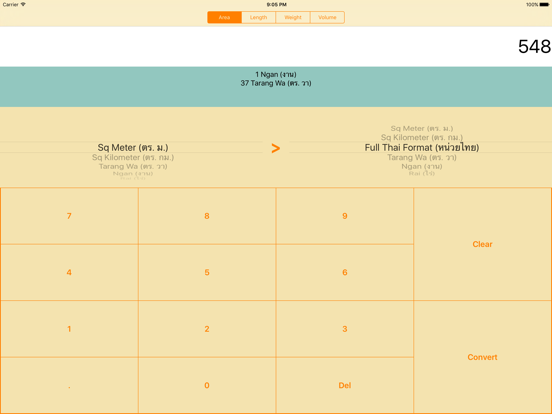Click the battery indicator in status bar
The image size is (552, 414).
(544, 5)
